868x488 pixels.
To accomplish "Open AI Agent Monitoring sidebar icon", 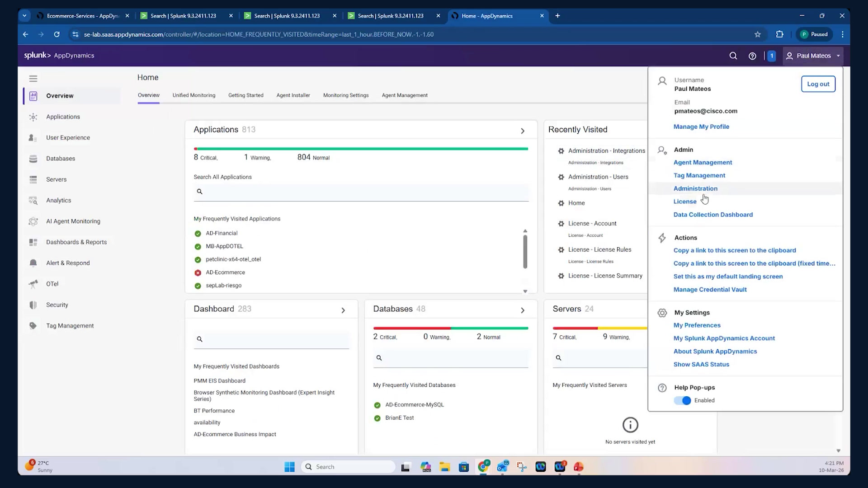I will tap(33, 221).
